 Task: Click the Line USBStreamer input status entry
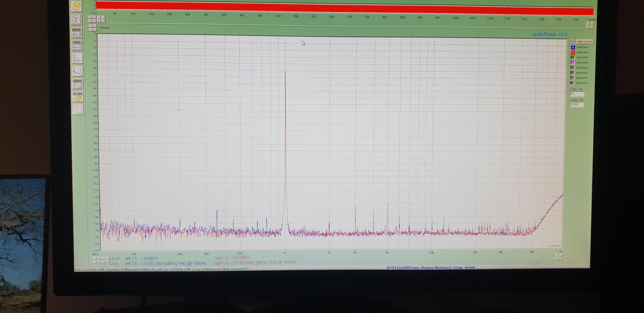[x=221, y=269]
